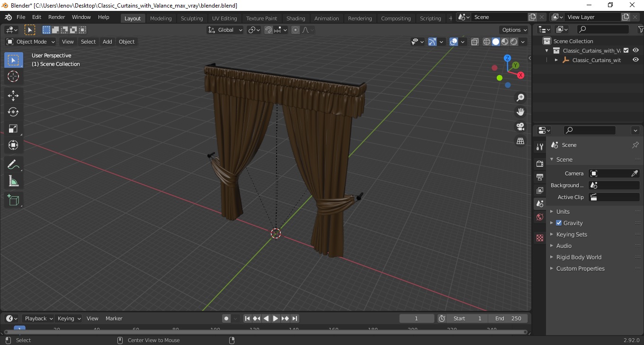This screenshot has height=345, width=644.
Task: Click the Blender logo menu icon
Action: pyautogui.click(x=8, y=17)
